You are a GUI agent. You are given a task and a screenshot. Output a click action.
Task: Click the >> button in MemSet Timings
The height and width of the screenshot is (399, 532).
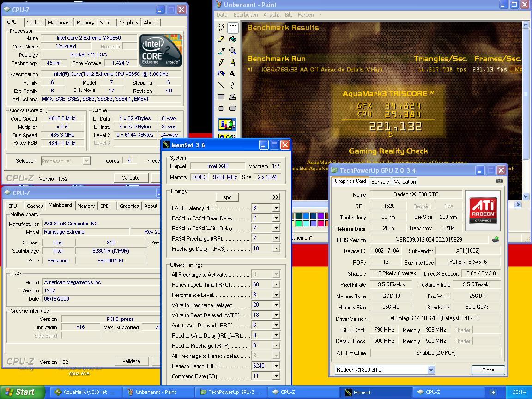point(276,197)
